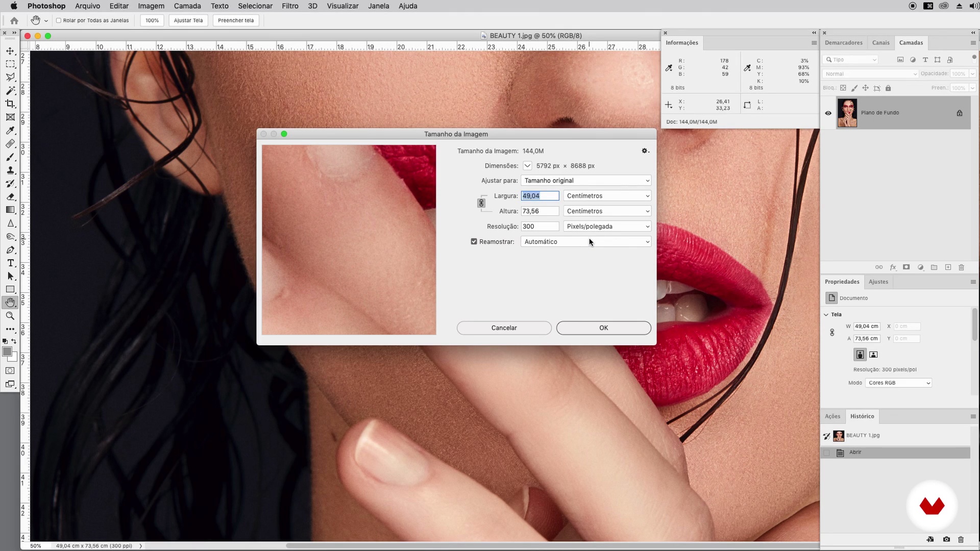This screenshot has width=980, height=551.
Task: Select portrait orientation in Propriedades panel
Action: (860, 355)
